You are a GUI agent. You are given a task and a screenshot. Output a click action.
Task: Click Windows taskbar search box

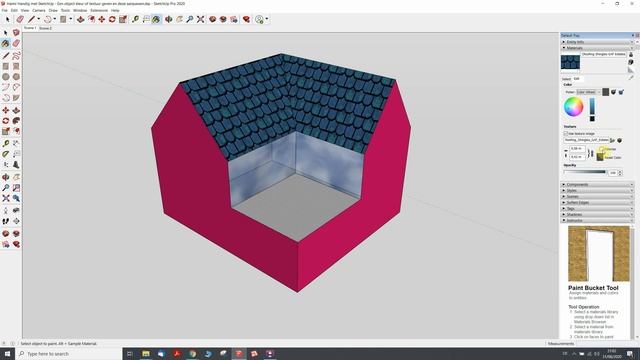click(69, 353)
